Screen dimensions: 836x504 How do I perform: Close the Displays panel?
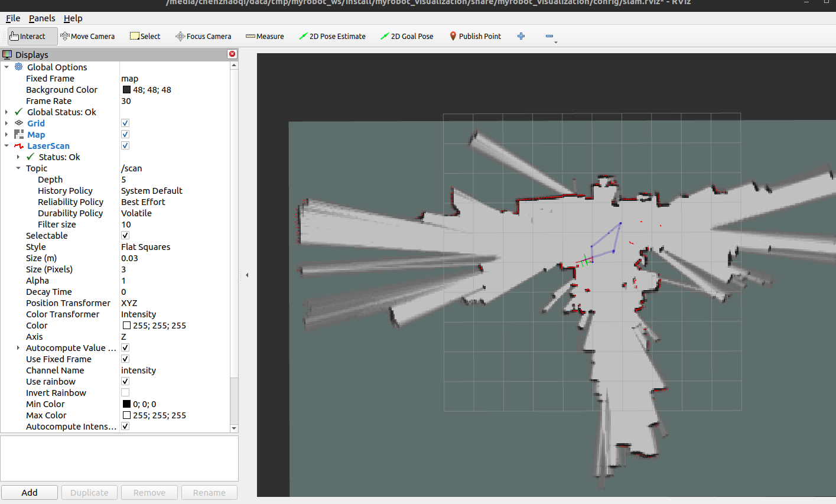click(232, 54)
